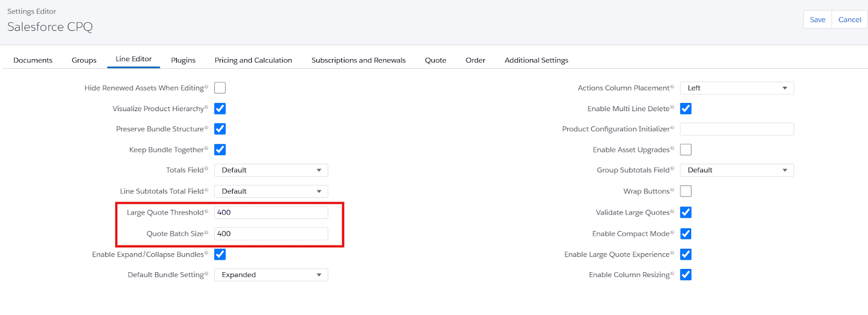Viewport: 868px width, 315px height.
Task: Open Actions Column Placement dropdown
Action: point(737,88)
